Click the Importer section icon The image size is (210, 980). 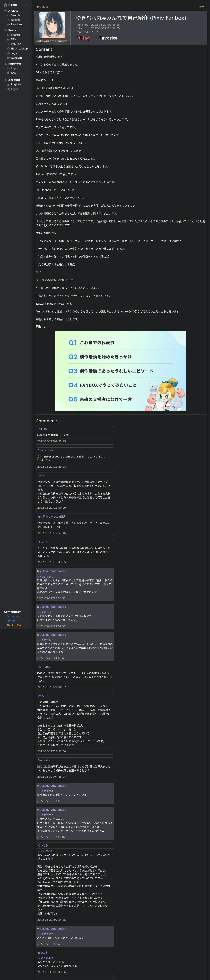click(x=5, y=64)
